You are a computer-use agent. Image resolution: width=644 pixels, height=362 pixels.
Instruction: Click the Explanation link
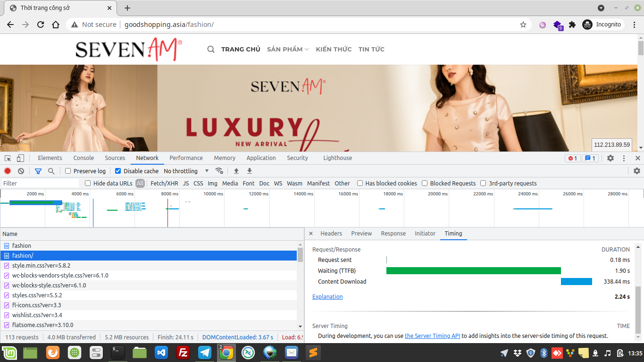coord(327,297)
